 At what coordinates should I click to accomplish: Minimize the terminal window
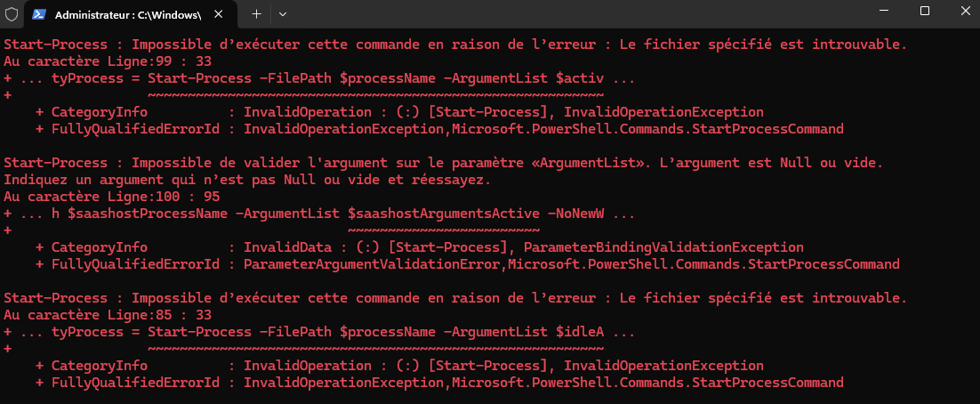coord(883,12)
